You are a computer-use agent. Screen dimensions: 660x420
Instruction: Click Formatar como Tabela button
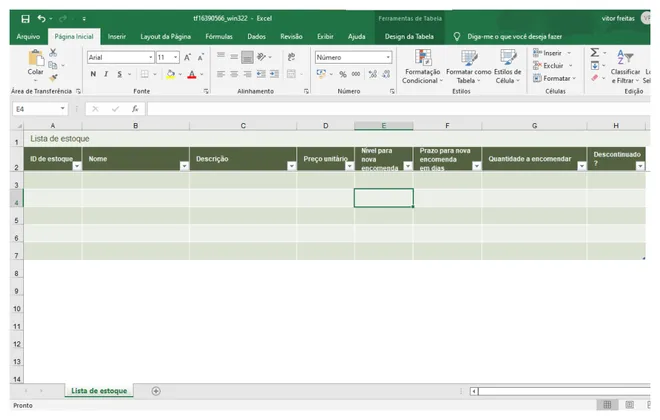pyautogui.click(x=468, y=66)
